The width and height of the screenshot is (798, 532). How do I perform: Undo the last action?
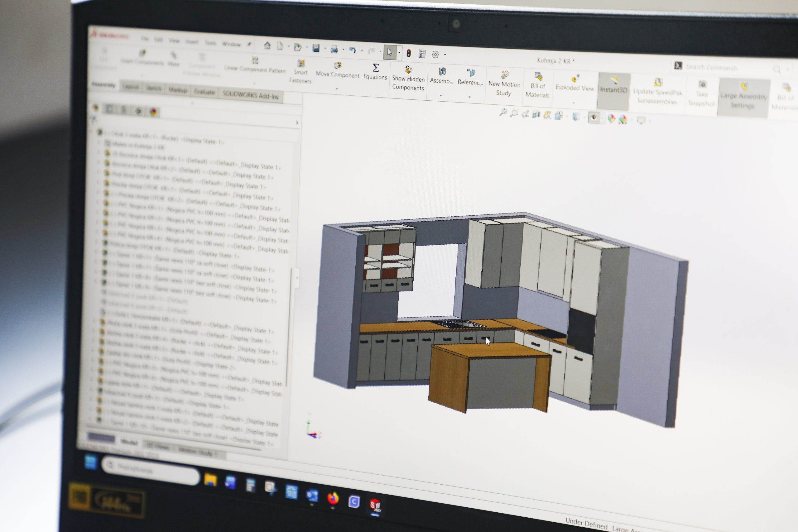(x=353, y=50)
